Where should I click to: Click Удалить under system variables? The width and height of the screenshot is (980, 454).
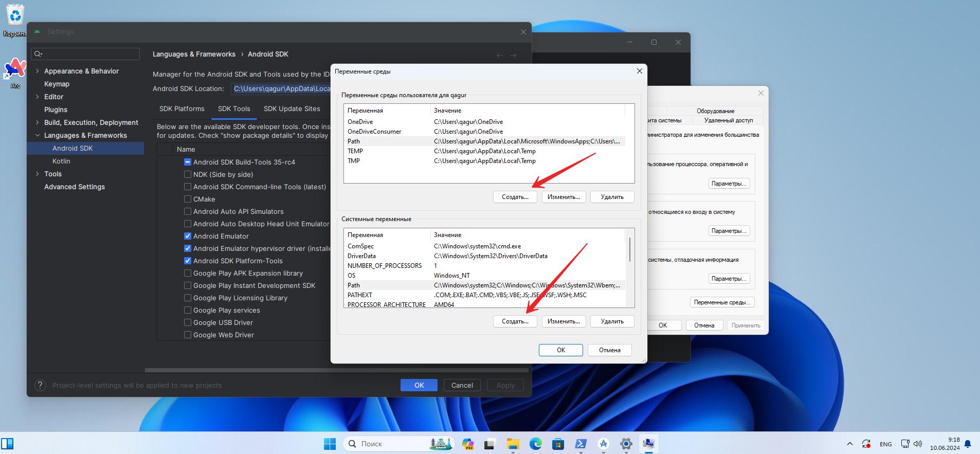612,321
